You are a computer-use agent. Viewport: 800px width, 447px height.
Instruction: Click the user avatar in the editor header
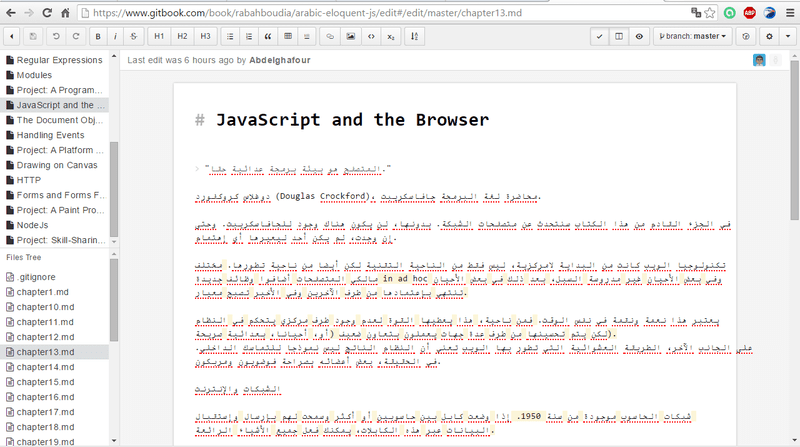[759, 60]
